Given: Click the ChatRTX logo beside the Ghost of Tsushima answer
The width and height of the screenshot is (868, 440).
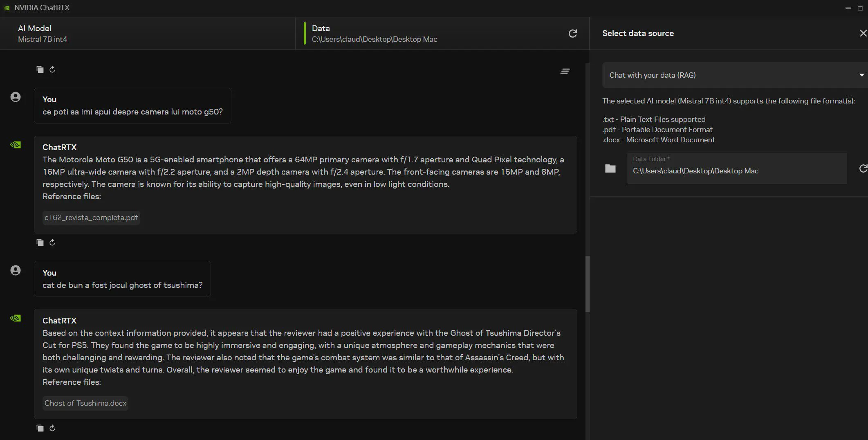Looking at the screenshot, I should pos(16,318).
